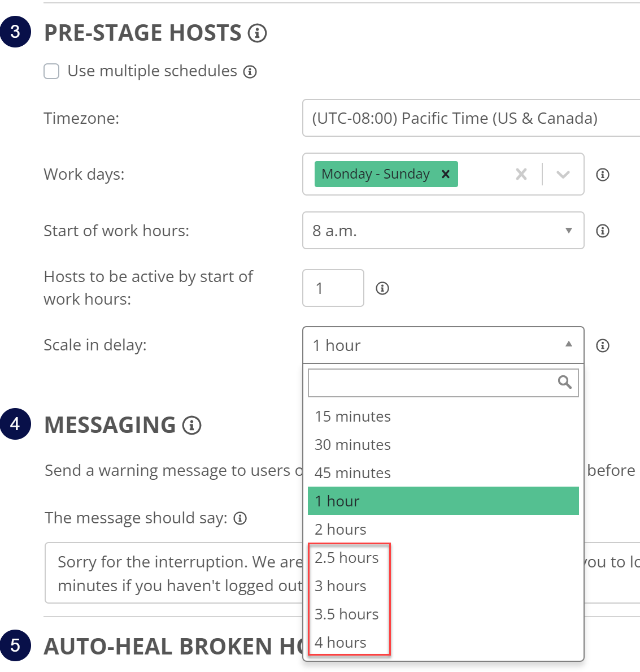The width and height of the screenshot is (640, 672).
Task: Click info icon beside Use multiple schedules
Action: pyautogui.click(x=250, y=72)
